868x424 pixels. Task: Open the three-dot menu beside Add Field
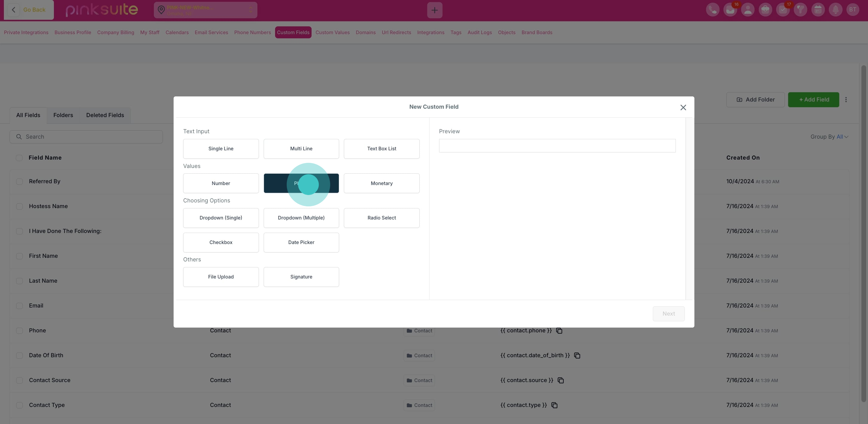tap(846, 100)
